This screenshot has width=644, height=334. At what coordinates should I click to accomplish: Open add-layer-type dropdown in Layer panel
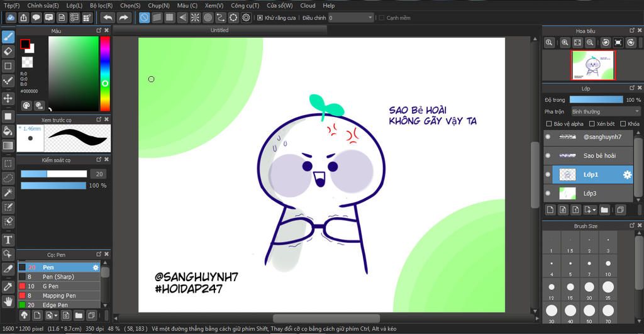coord(590,210)
